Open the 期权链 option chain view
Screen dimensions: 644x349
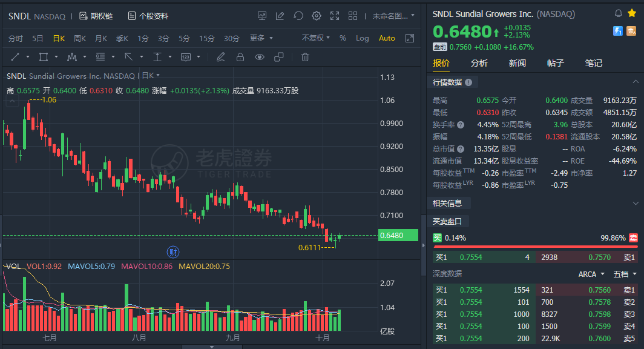coord(96,16)
